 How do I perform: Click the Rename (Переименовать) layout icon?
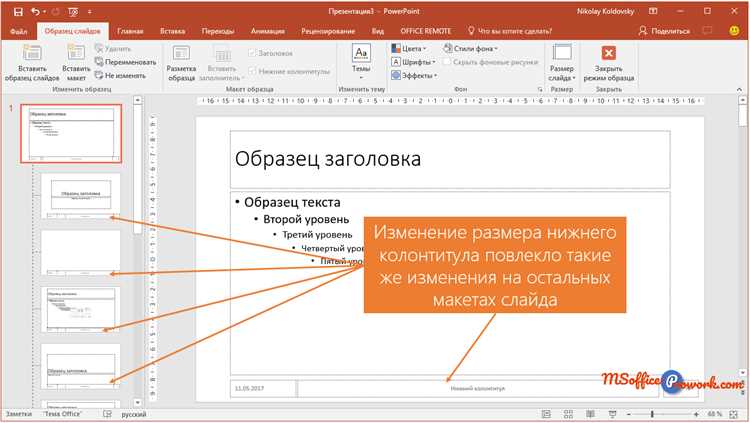(101, 61)
